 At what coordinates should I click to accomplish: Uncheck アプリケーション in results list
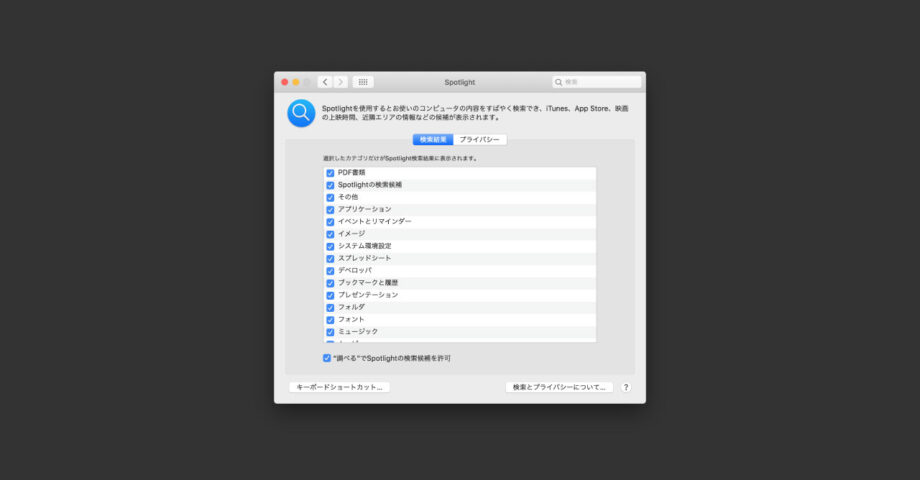point(330,209)
